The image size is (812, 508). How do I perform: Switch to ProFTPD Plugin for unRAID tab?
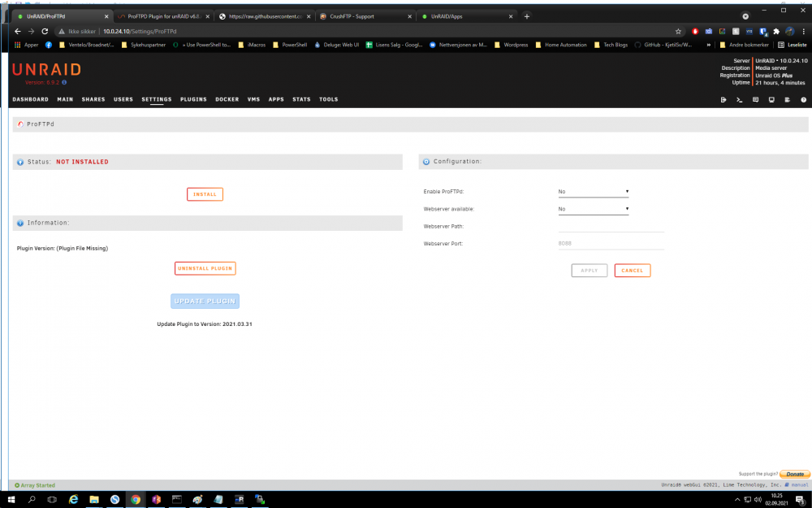[x=162, y=16]
